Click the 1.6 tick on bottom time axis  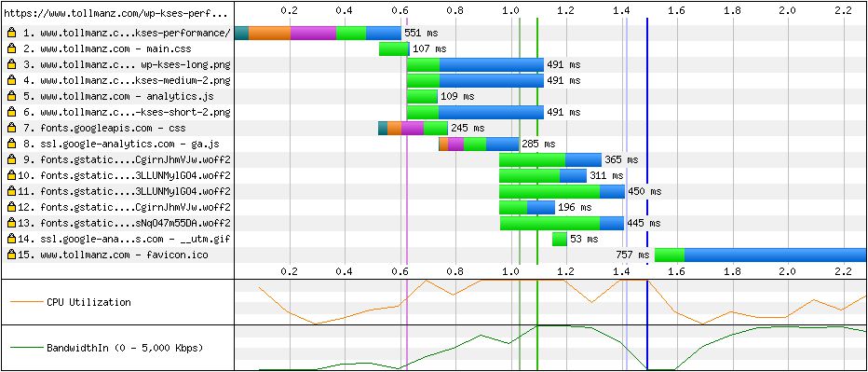[x=676, y=271]
